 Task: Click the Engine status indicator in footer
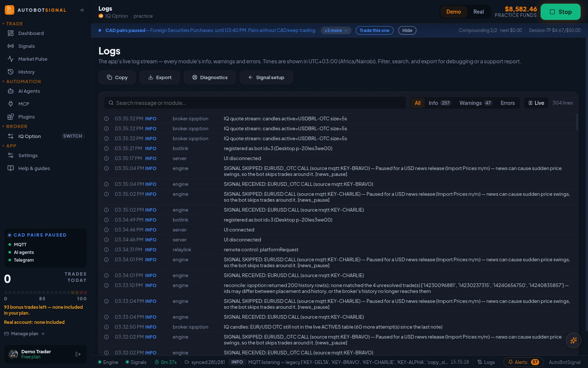click(108, 362)
